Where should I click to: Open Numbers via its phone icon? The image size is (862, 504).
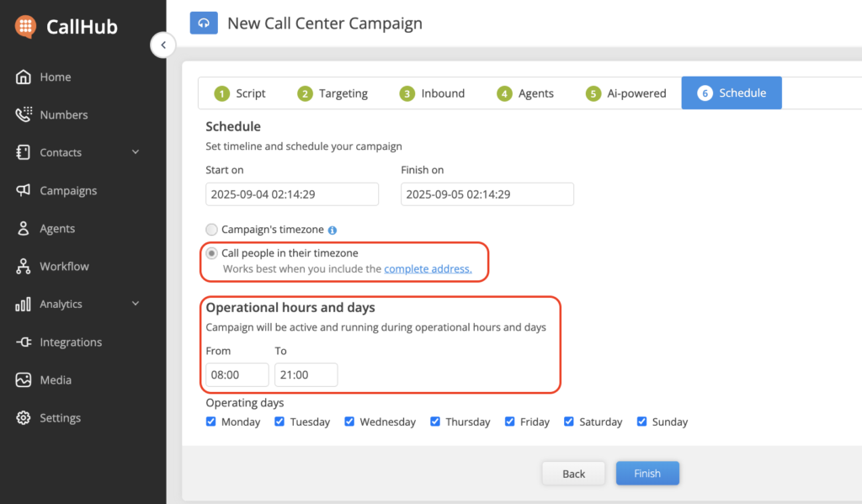pyautogui.click(x=24, y=114)
